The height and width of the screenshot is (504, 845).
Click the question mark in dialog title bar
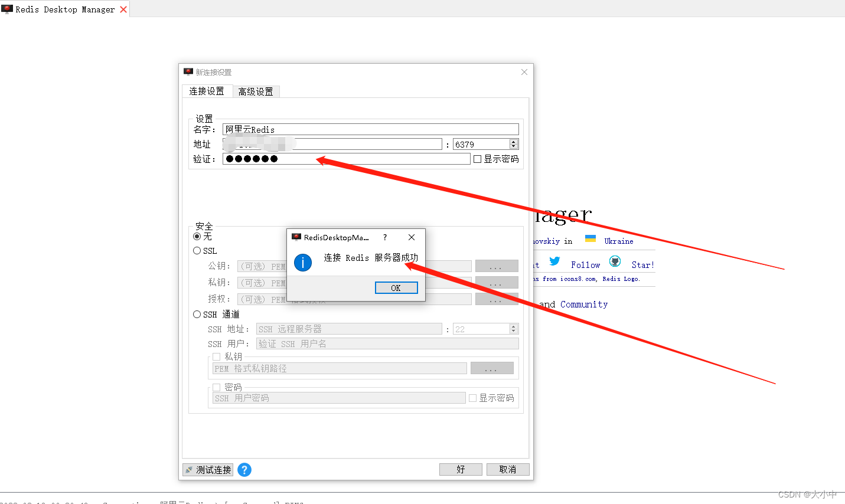coord(384,237)
